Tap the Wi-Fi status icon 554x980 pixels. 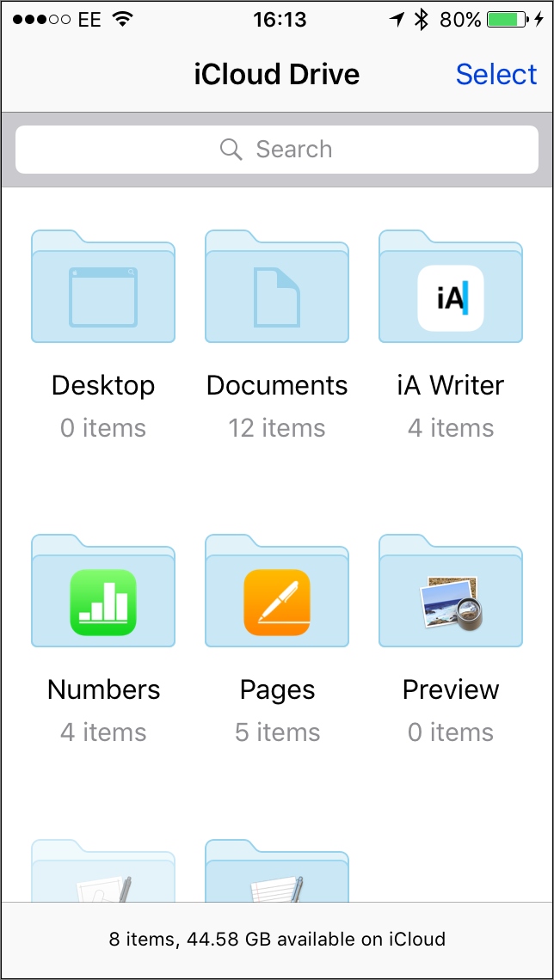pyautogui.click(x=123, y=20)
